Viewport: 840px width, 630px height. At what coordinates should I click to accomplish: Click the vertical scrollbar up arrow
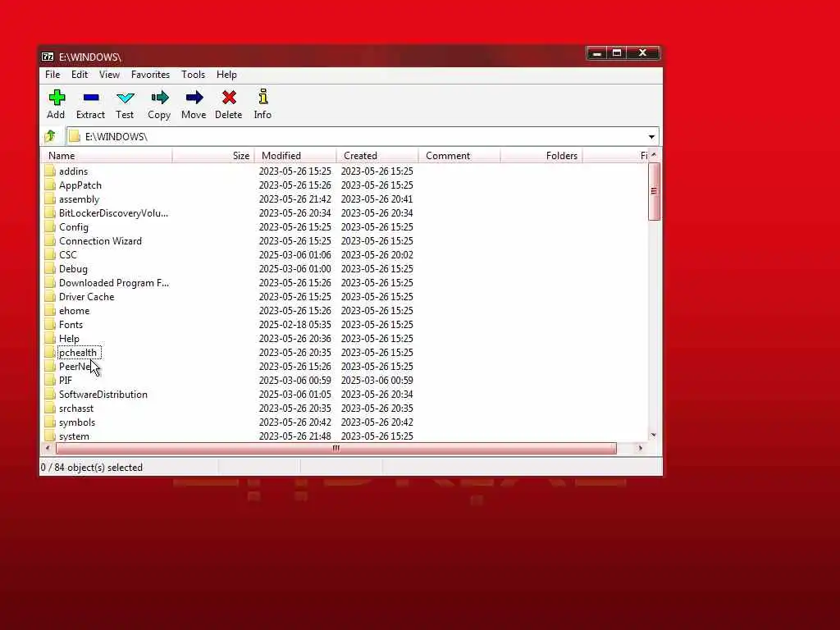(x=654, y=154)
